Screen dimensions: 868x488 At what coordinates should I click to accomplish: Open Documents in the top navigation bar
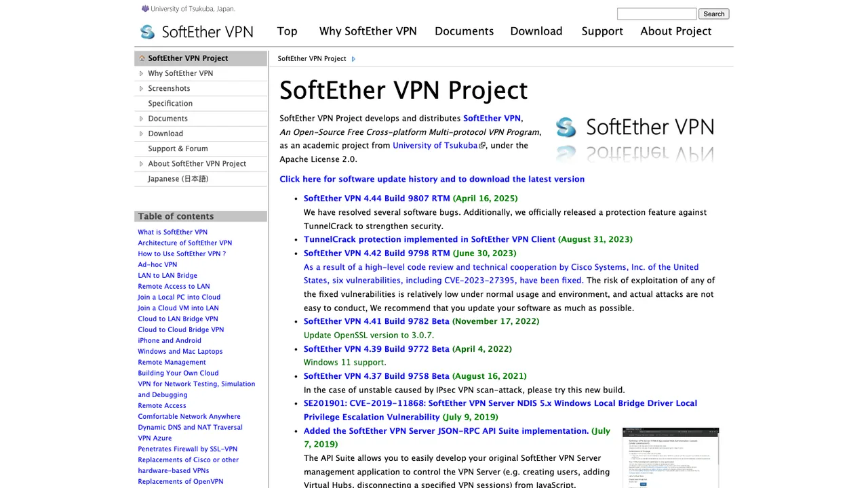[464, 31]
